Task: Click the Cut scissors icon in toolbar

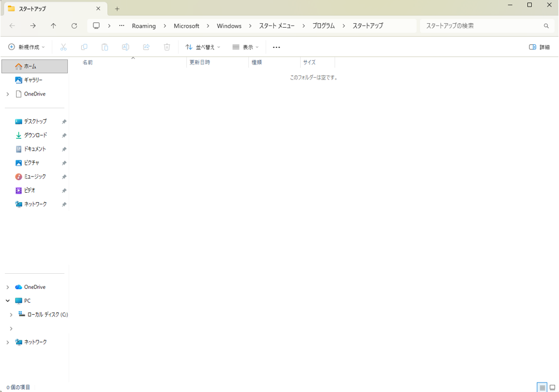Action: click(63, 47)
